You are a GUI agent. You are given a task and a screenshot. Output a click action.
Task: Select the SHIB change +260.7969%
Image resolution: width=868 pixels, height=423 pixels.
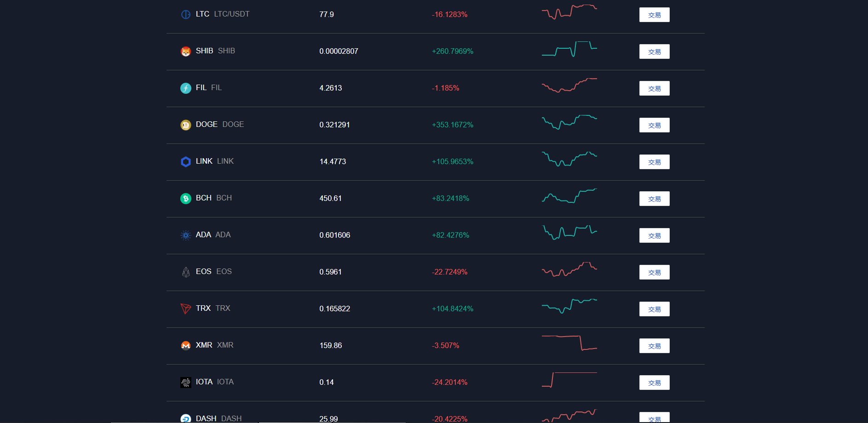[453, 51]
